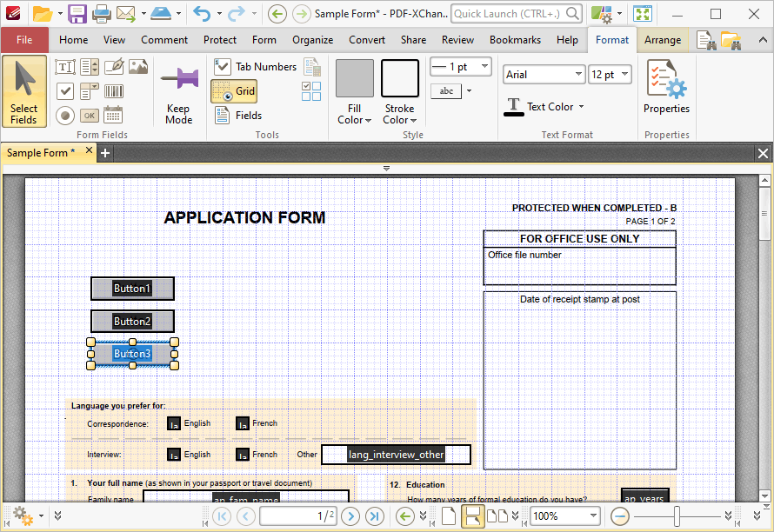The image size is (774, 532).
Task: Activate the Select Fields tool
Action: (24, 91)
